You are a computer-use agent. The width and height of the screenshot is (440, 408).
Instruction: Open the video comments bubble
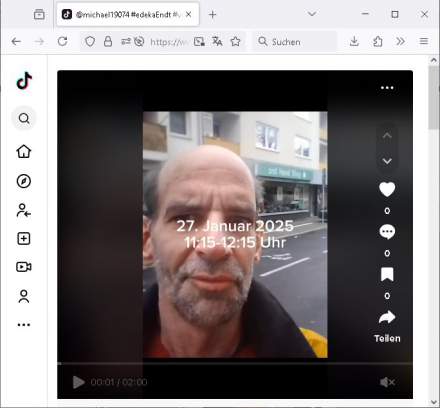tap(387, 232)
